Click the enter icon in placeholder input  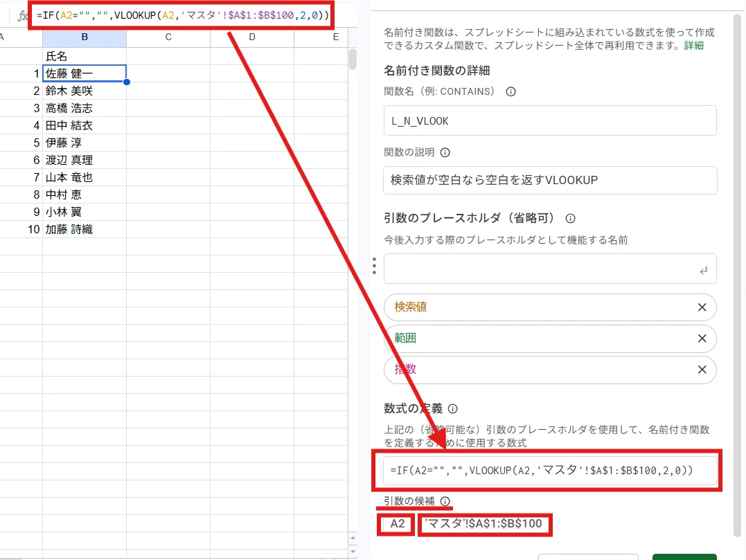click(703, 271)
